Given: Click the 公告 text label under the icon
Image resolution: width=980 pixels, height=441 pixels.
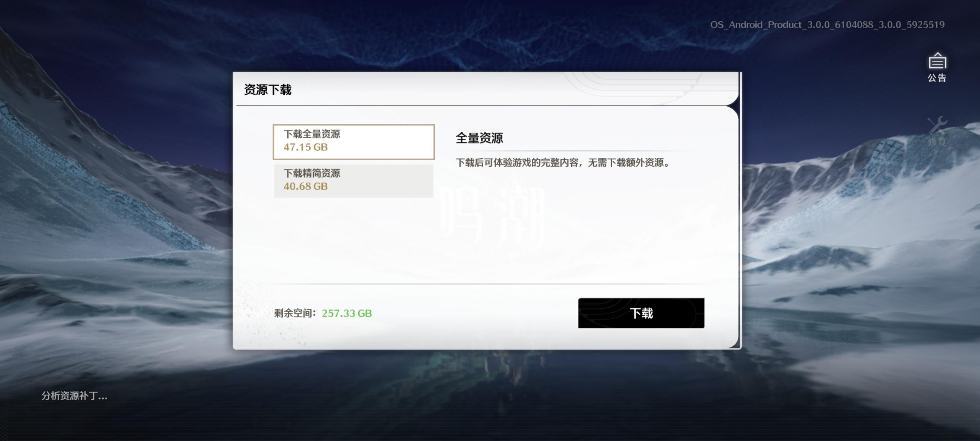Looking at the screenshot, I should (x=937, y=78).
